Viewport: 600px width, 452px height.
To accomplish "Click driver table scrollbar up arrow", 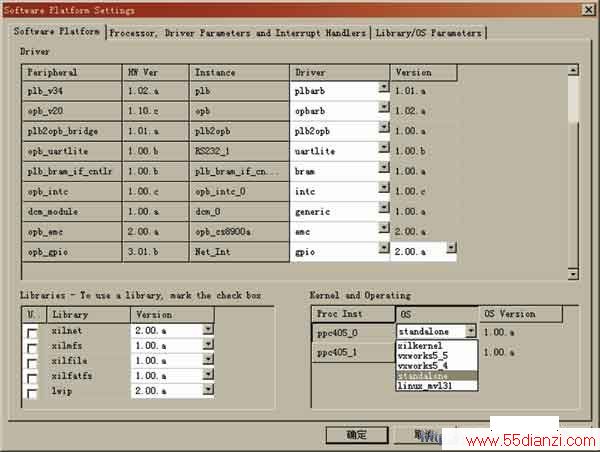I will pyautogui.click(x=573, y=70).
